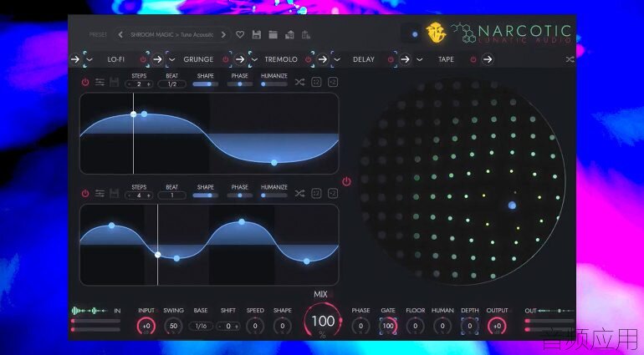The image size is (644, 355).
Task: Randomize the upper LFO with the shuffle icon
Action: click(x=299, y=82)
